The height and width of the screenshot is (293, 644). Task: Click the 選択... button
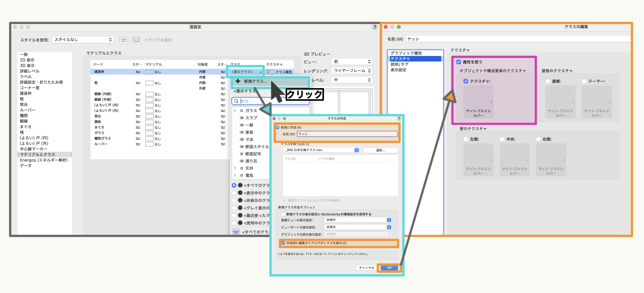381,150
